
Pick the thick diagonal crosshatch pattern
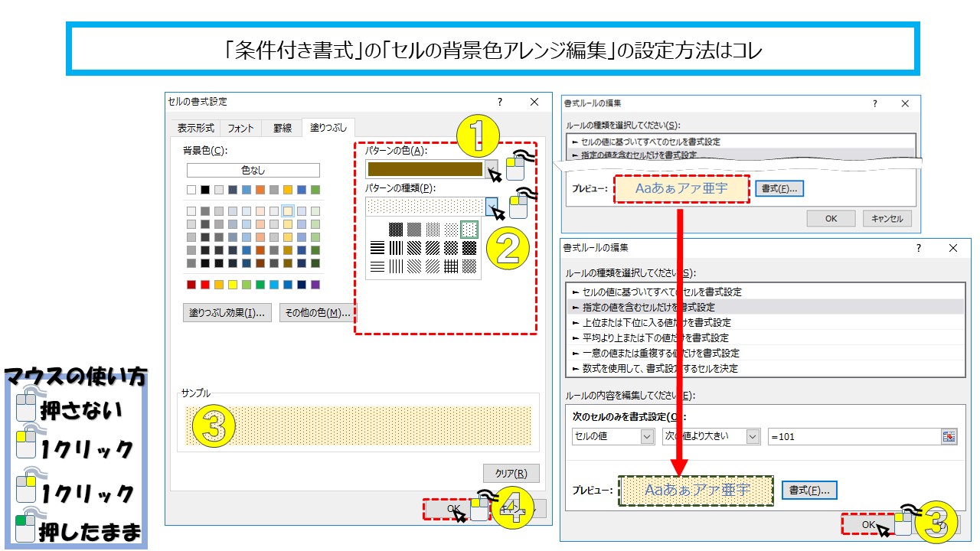tap(469, 248)
